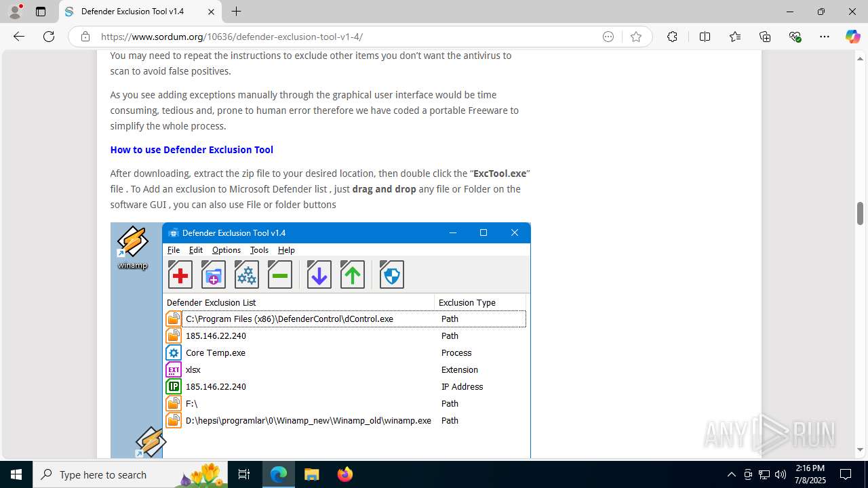Click the green minus Remove icon
This screenshot has width=868, height=488.
coord(279,275)
